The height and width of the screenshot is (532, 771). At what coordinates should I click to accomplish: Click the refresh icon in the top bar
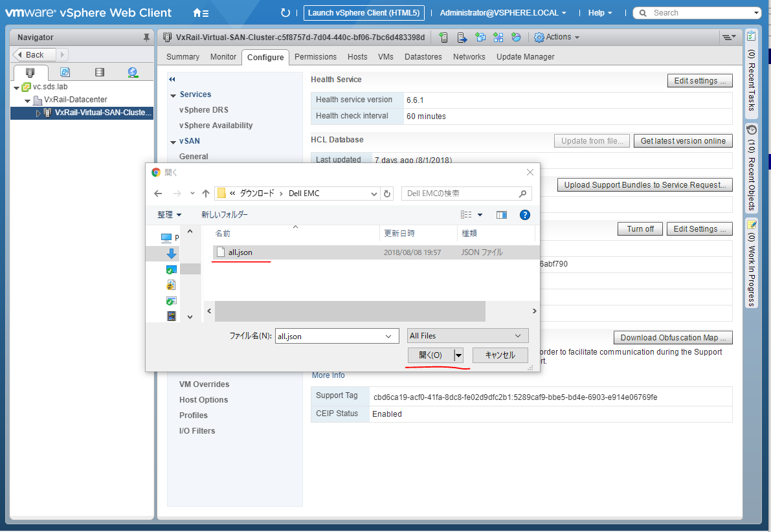(x=285, y=13)
